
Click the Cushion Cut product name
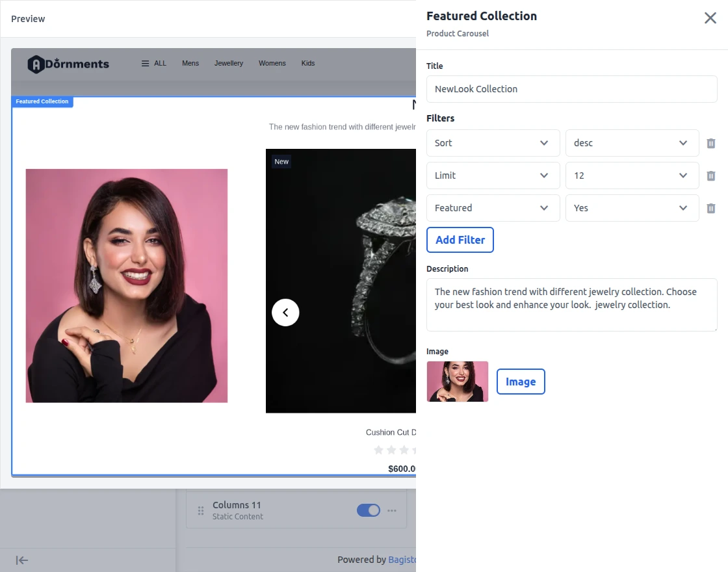click(x=391, y=432)
